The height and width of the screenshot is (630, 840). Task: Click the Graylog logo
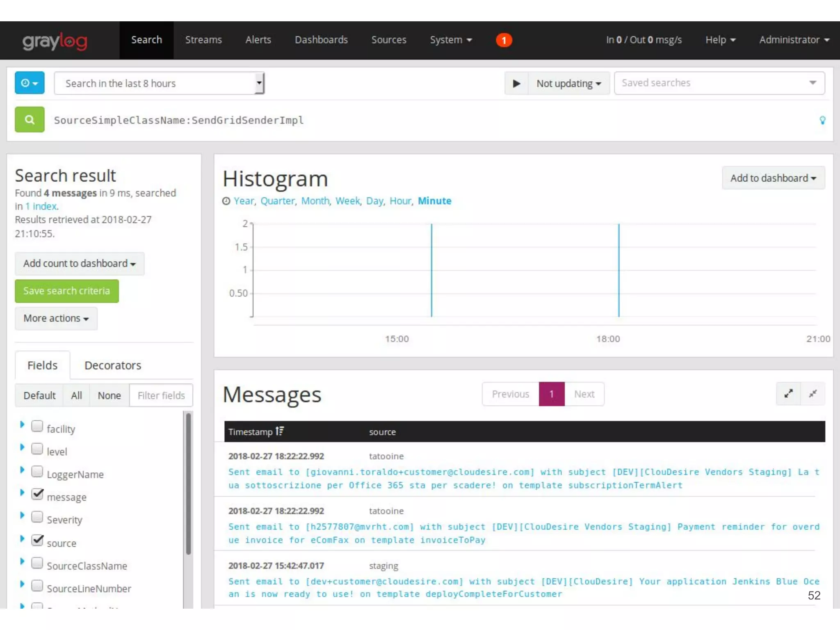(x=55, y=41)
